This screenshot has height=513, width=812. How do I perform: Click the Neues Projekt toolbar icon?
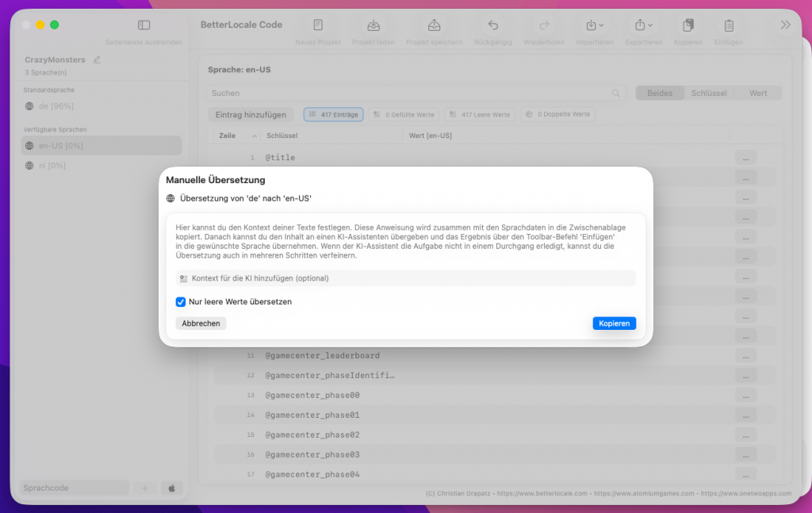click(318, 25)
